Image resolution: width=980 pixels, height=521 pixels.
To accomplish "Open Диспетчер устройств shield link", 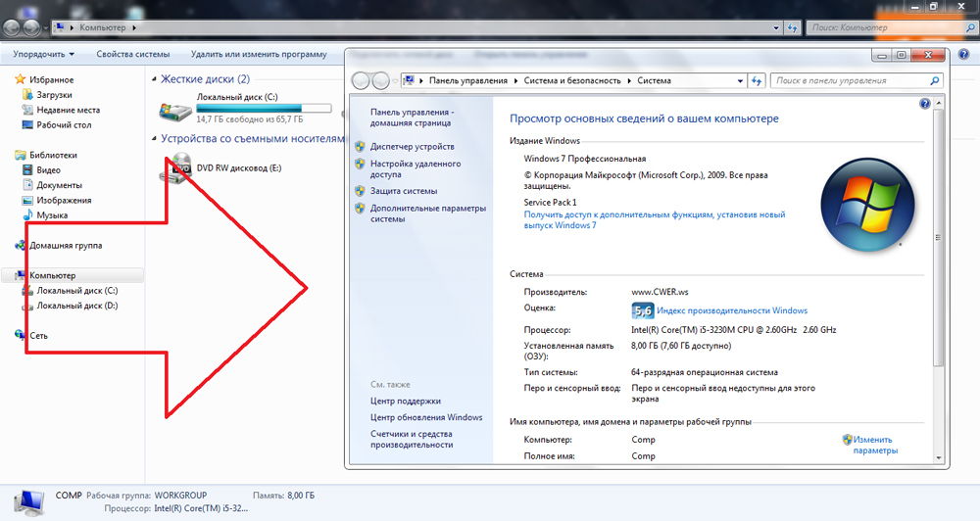I will tap(412, 146).
